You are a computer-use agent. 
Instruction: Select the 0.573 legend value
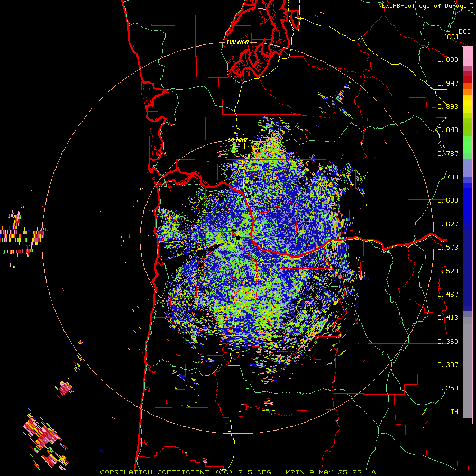tap(448, 248)
